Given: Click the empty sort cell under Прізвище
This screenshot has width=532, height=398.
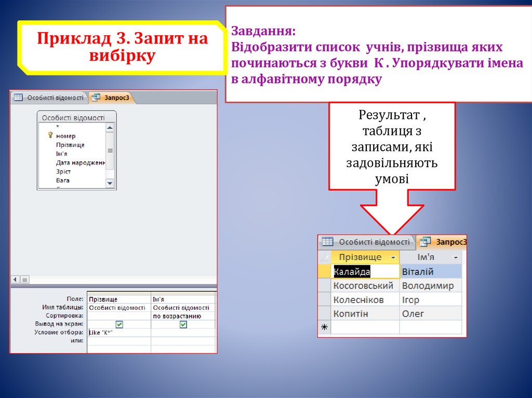Looking at the screenshot, I should coord(119,316).
